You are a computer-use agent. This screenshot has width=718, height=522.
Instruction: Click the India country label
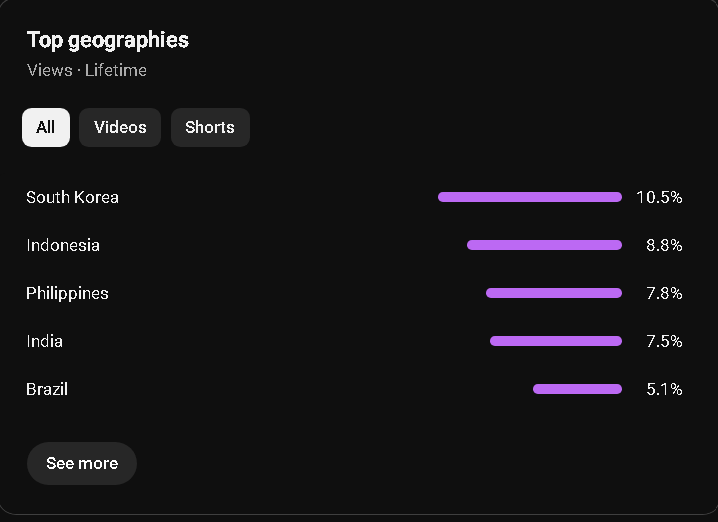(44, 342)
